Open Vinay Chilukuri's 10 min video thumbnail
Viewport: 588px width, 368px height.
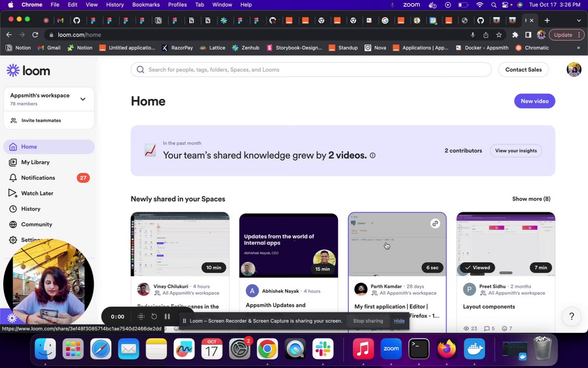180,244
